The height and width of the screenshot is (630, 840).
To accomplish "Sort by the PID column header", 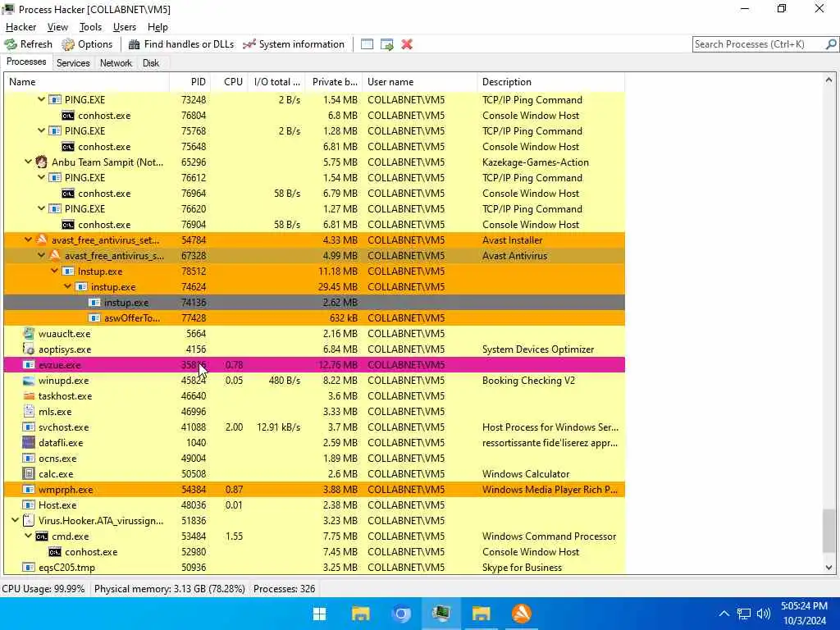I will (x=189, y=82).
